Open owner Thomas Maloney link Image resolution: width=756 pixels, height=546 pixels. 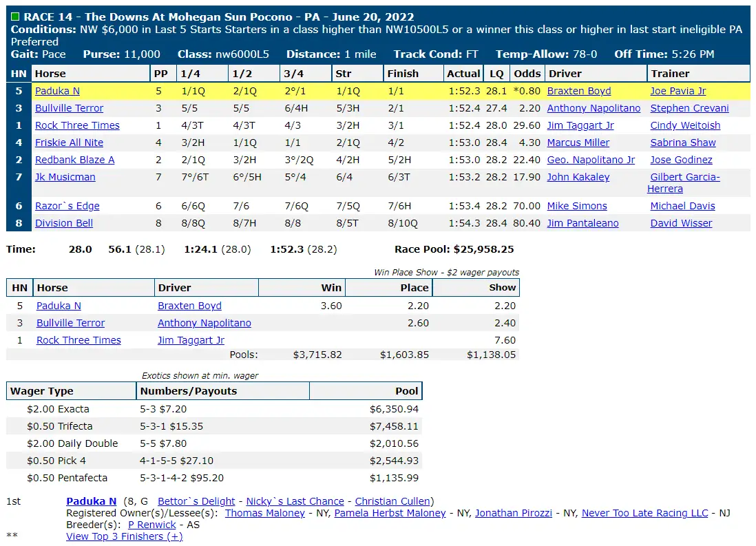[x=264, y=513]
